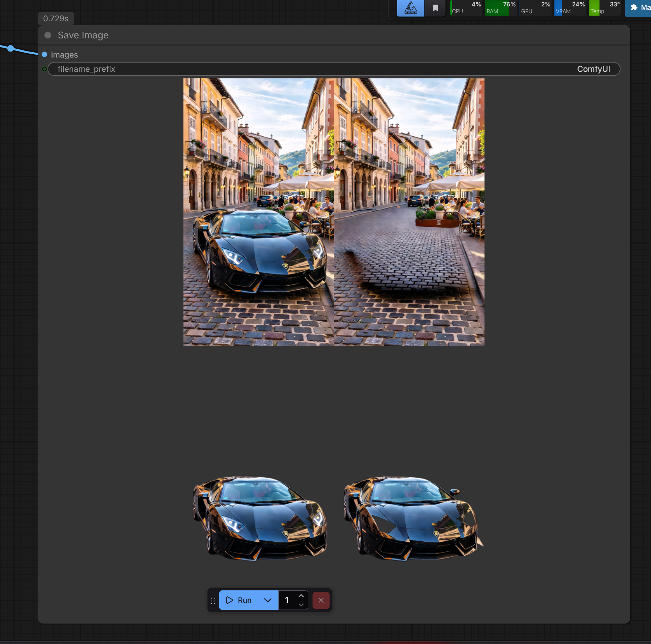Click the play icon on the Run button
Image resolution: width=651 pixels, height=644 pixels.
tap(229, 600)
